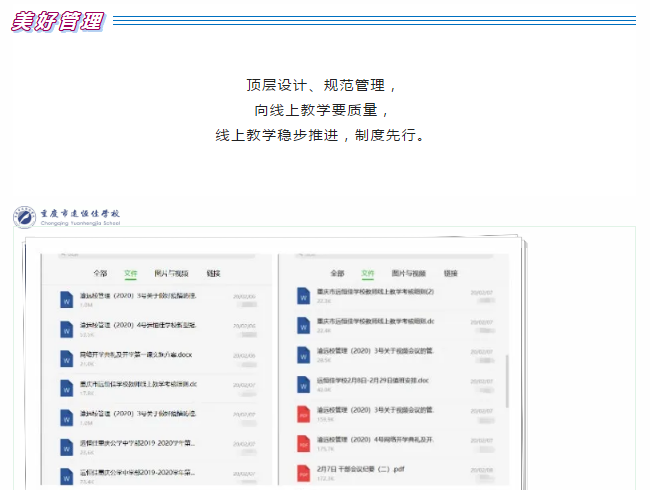Open 重庆市远恒佳学校教师线上教学考核细则.dc in left list
Screen dimensions: 651x490
click(x=140, y=383)
